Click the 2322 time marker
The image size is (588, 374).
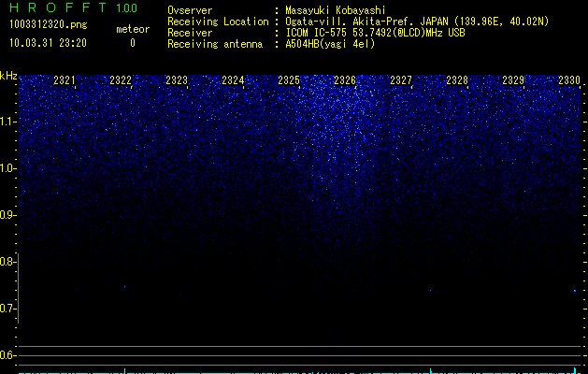[x=121, y=79]
